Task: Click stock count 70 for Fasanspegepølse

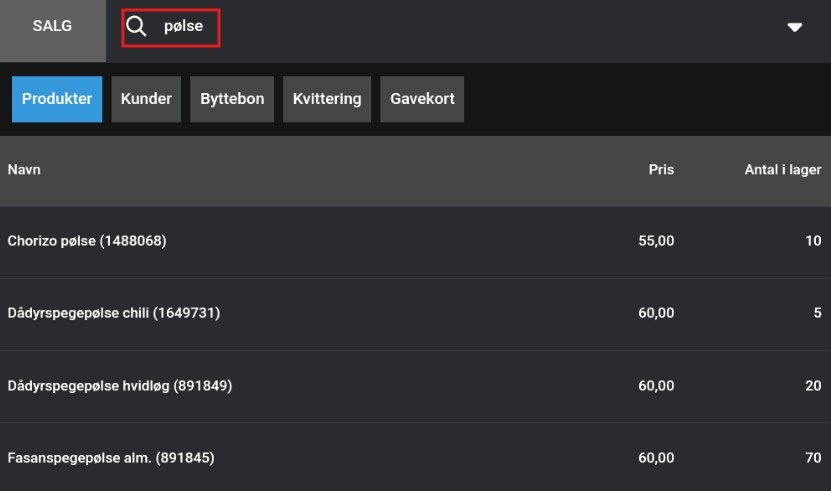Action: [x=812, y=458]
